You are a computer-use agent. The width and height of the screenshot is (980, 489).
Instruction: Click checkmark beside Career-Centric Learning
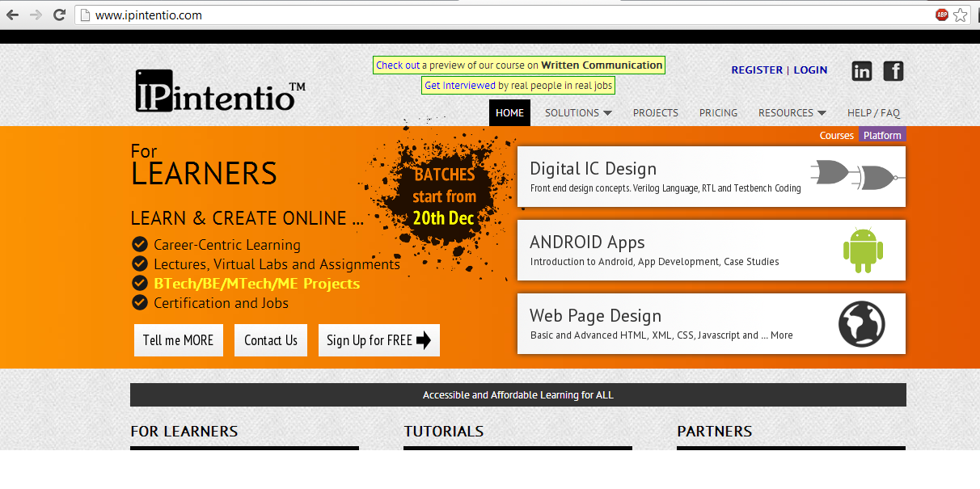point(140,244)
